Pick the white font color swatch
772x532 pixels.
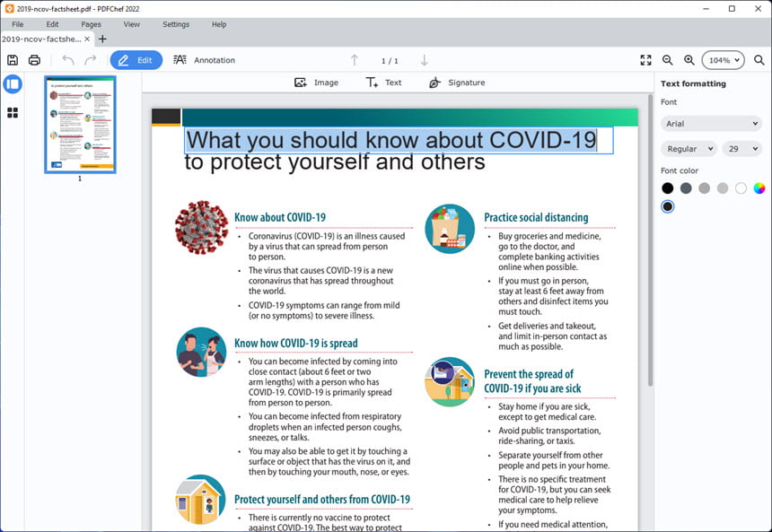741,188
